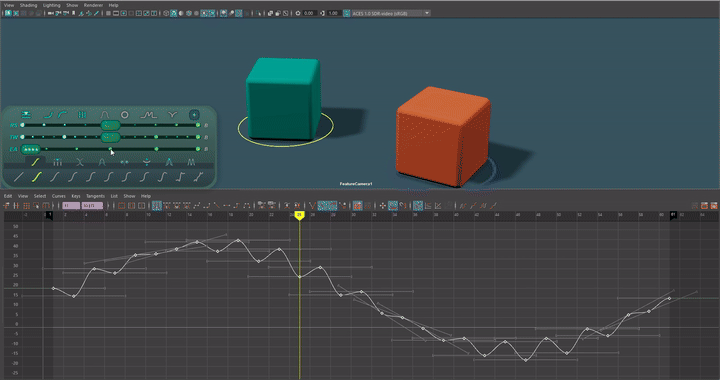Open the Graph Editor Select menu
The image size is (720, 380).
(40, 196)
